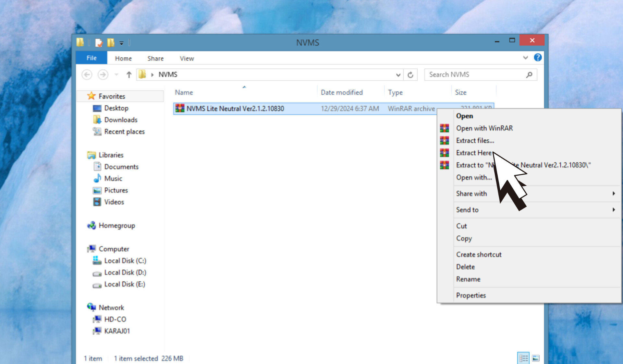Expand the ribbon chevron
Viewport: 623px width, 364px height.
click(x=525, y=58)
